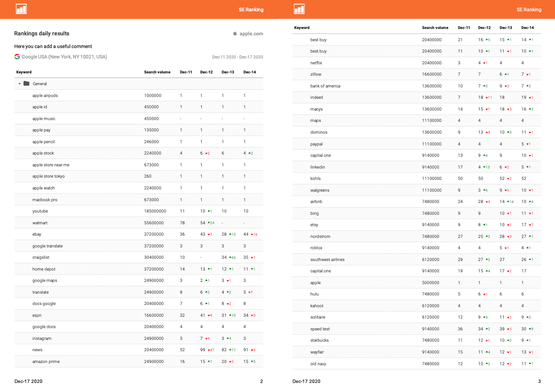Click the 'apple pencil' keyword
This screenshot has height=392, width=555.
click(44, 142)
